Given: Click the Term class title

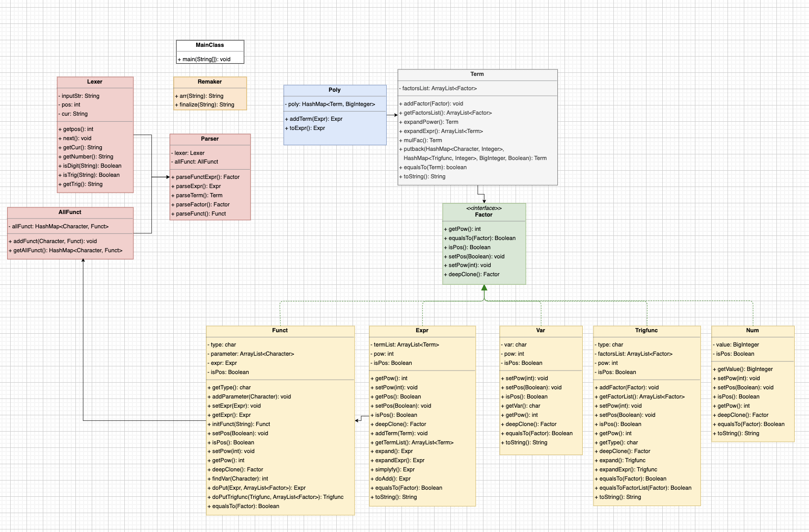Looking at the screenshot, I should [477, 74].
